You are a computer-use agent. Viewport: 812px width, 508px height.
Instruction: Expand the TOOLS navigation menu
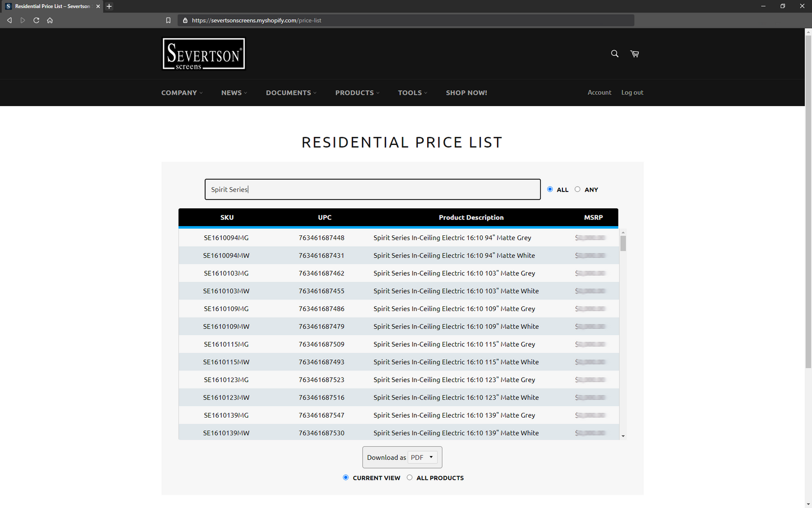pyautogui.click(x=412, y=93)
